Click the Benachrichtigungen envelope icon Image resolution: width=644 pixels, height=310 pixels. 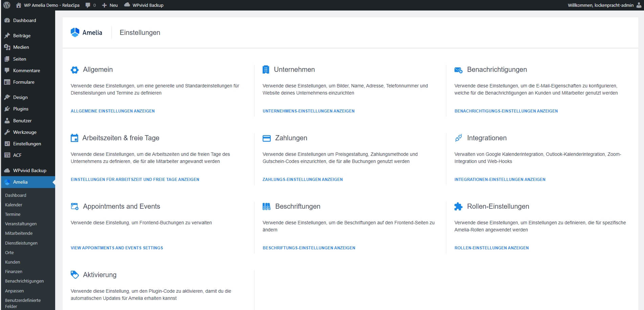(459, 70)
